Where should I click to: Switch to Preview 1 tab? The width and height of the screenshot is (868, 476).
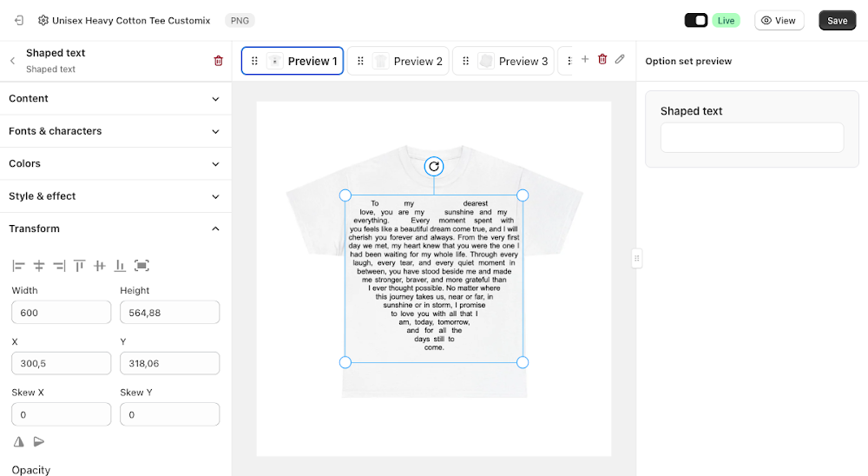point(293,61)
